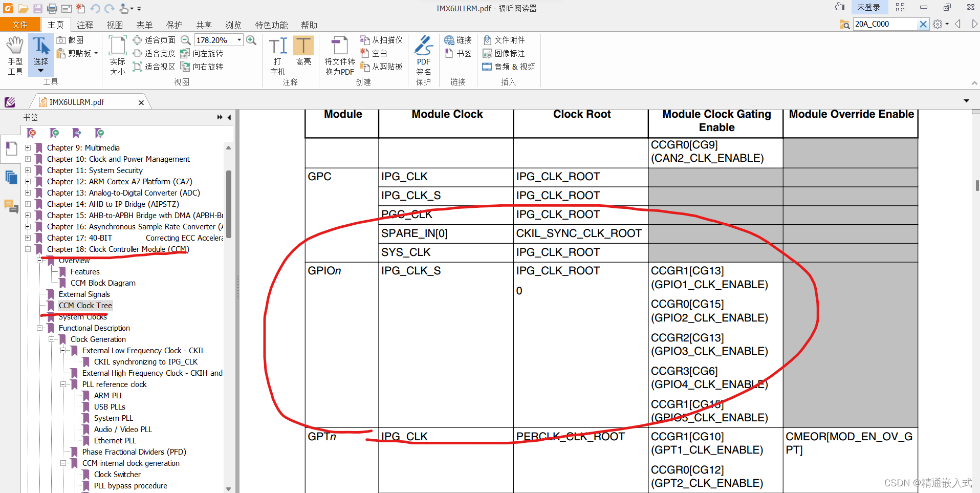
Task: Switch to the 注释 (Comment) ribbon tab
Action: [x=85, y=25]
